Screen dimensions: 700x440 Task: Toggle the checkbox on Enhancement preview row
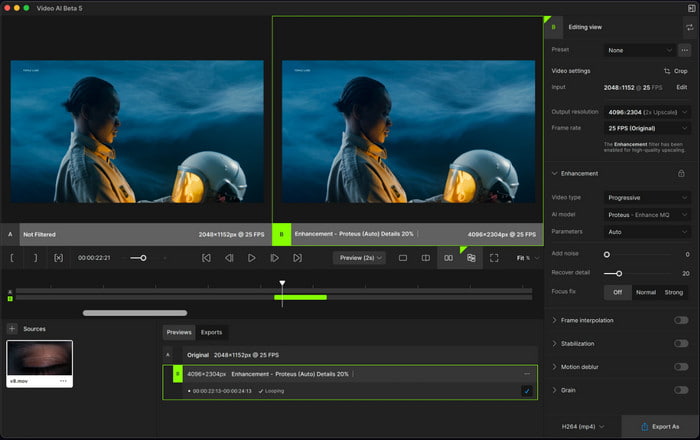527,391
